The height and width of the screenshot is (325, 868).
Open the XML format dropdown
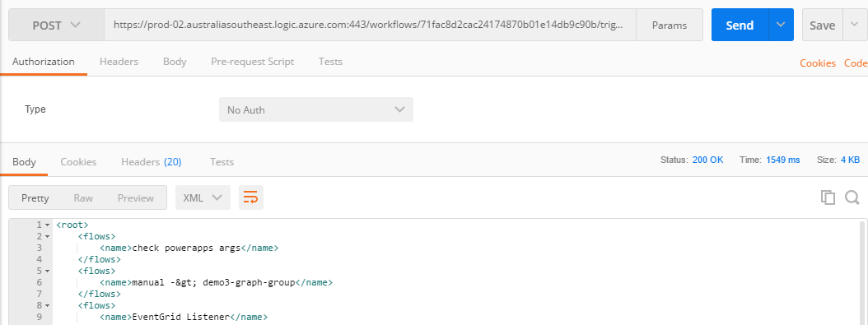[x=203, y=197]
